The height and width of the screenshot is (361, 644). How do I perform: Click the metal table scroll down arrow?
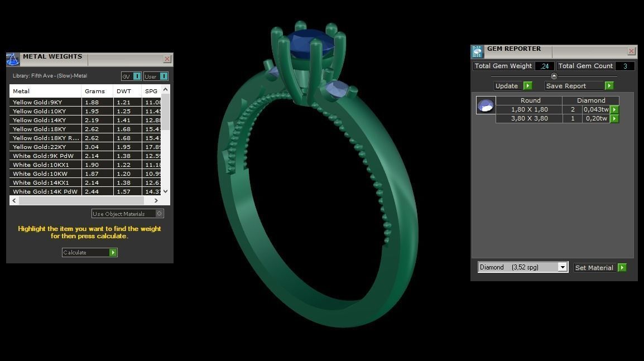coord(166,191)
